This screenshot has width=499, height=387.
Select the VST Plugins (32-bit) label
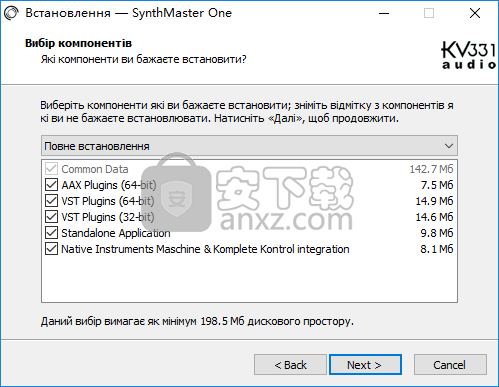(x=108, y=217)
